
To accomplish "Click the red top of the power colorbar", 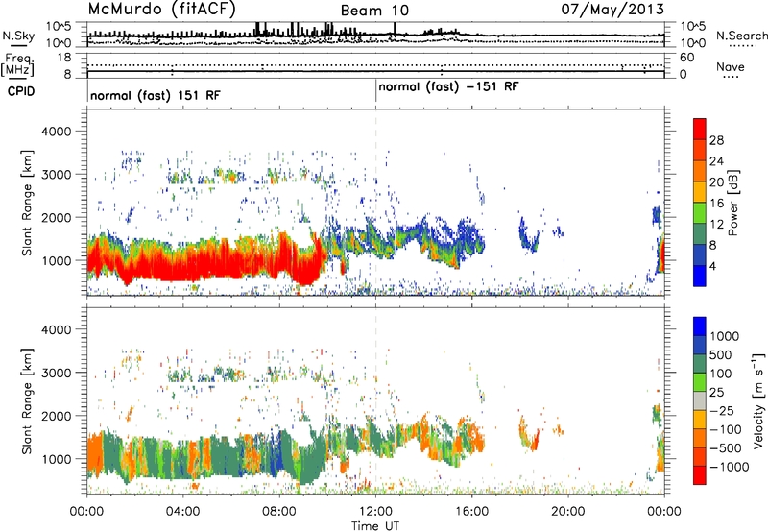I will click(x=700, y=129).
